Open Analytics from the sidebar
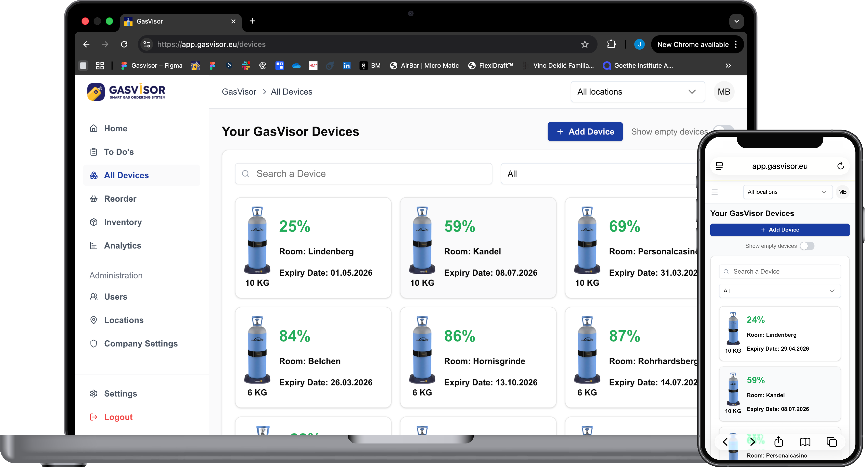The height and width of the screenshot is (467, 868). coord(122,246)
